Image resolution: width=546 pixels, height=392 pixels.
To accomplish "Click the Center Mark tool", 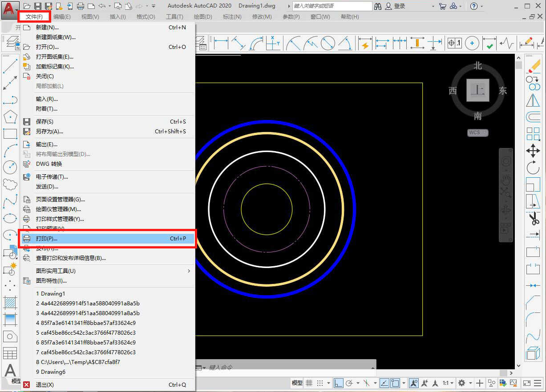I will [472, 44].
